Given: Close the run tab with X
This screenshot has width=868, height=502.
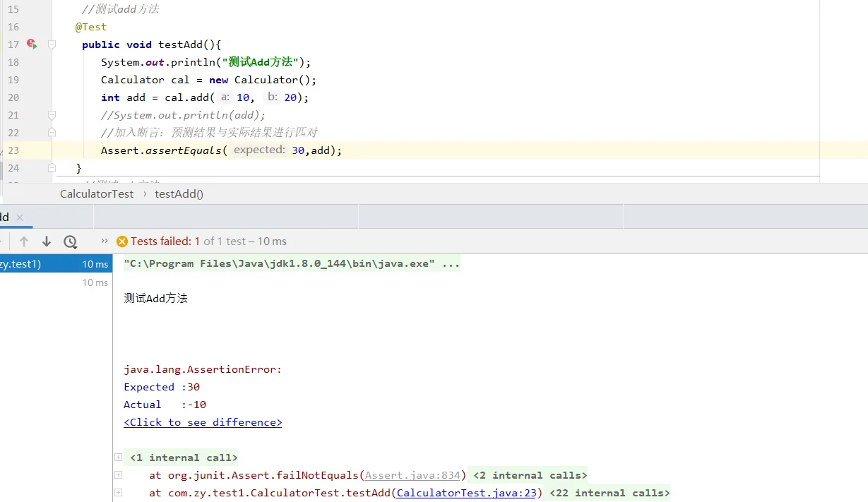Looking at the screenshot, I should pos(20,217).
